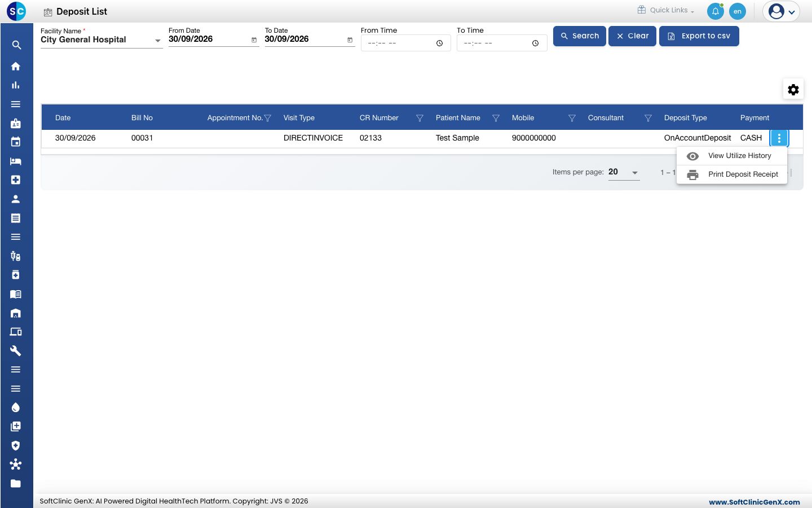Open the shield with cross sidebar icon
812x508 pixels.
pos(16,446)
